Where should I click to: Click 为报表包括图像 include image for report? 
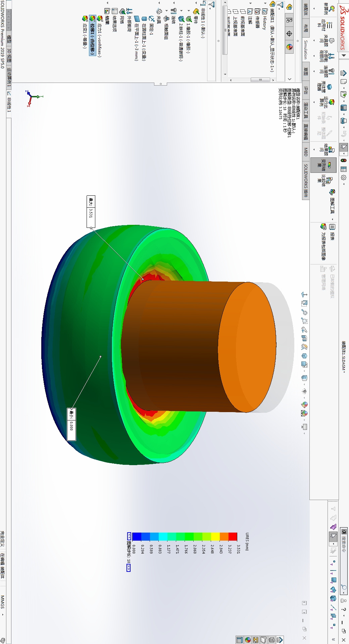[323, 242]
